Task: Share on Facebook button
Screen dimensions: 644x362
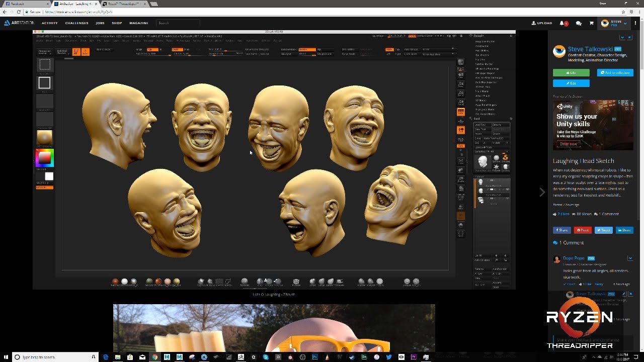Action: [562, 230]
